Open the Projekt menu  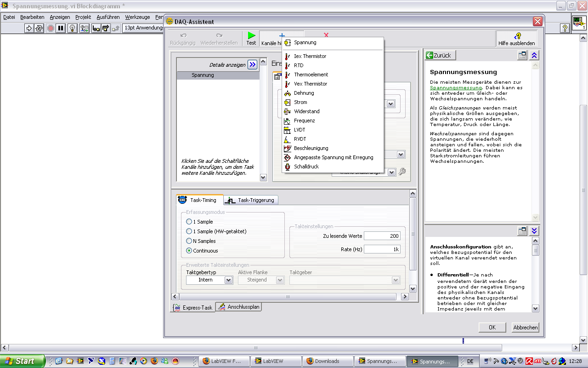(83, 17)
